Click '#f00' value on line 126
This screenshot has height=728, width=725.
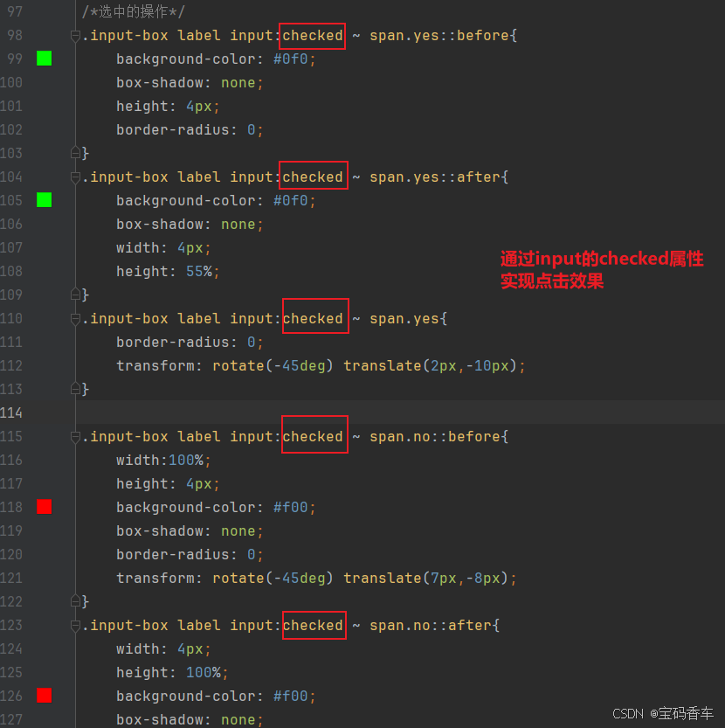pyautogui.click(x=291, y=696)
